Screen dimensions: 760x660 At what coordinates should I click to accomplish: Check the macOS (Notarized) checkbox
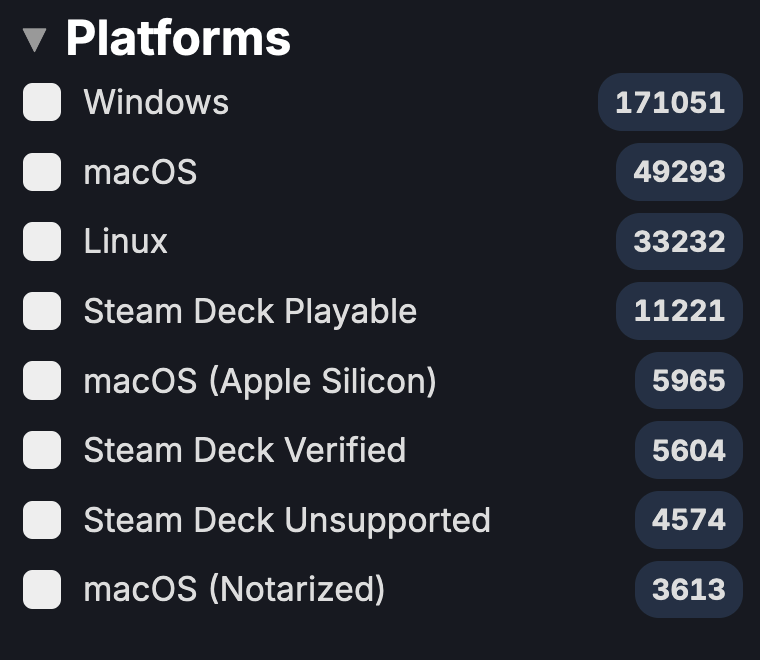coord(42,590)
